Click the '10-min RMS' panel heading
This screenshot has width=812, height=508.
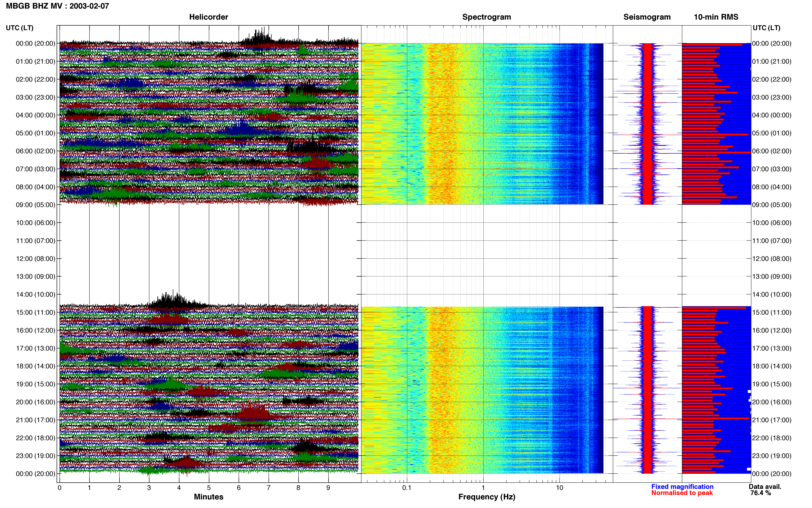pyautogui.click(x=716, y=17)
